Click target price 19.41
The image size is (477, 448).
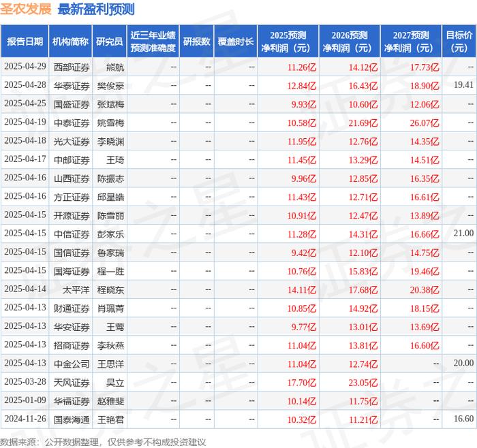coord(463,85)
